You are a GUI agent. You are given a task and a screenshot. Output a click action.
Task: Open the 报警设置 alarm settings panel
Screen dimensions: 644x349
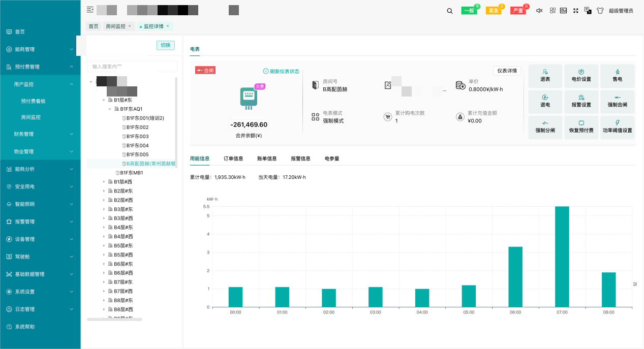[581, 101]
